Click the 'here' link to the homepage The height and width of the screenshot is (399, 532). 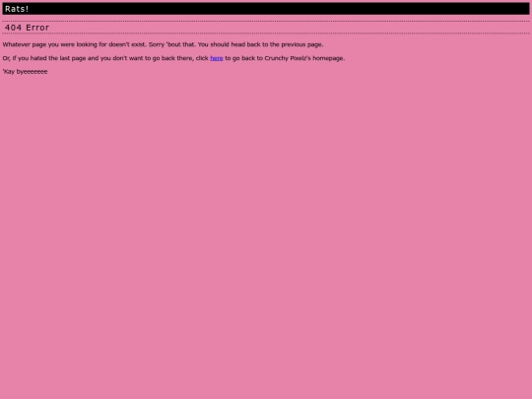click(x=217, y=58)
